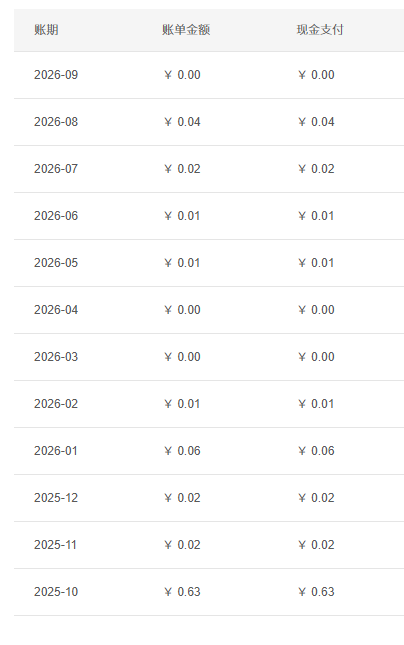
Task: Click the 账期 column header
Action: pyautogui.click(x=46, y=30)
